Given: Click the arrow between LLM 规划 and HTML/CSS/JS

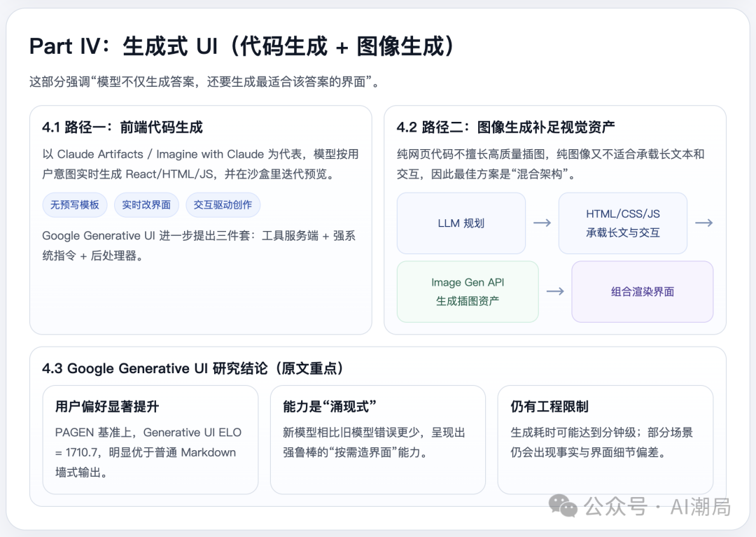Looking at the screenshot, I should pyautogui.click(x=542, y=223).
